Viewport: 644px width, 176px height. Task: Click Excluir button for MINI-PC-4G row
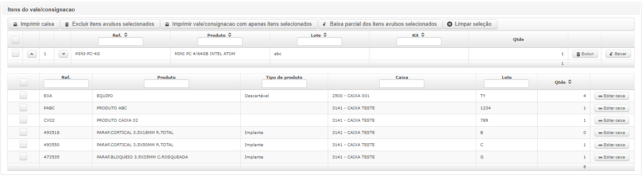(585, 54)
